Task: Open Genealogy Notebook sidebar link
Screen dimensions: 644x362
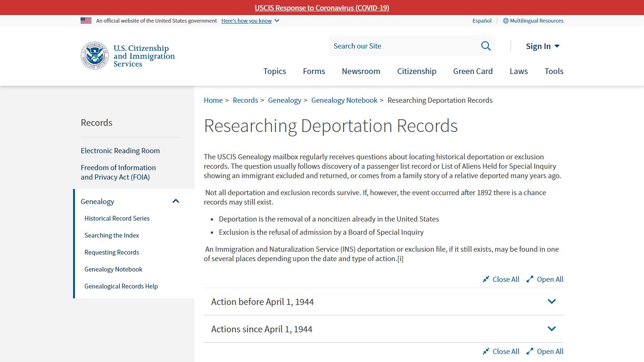Action: [x=113, y=270]
